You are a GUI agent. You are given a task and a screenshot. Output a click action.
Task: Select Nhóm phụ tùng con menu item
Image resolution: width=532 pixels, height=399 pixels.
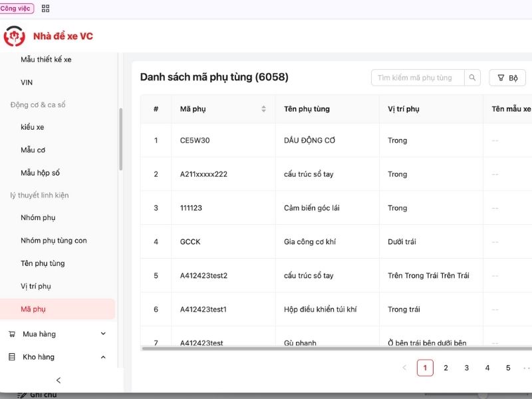(54, 241)
